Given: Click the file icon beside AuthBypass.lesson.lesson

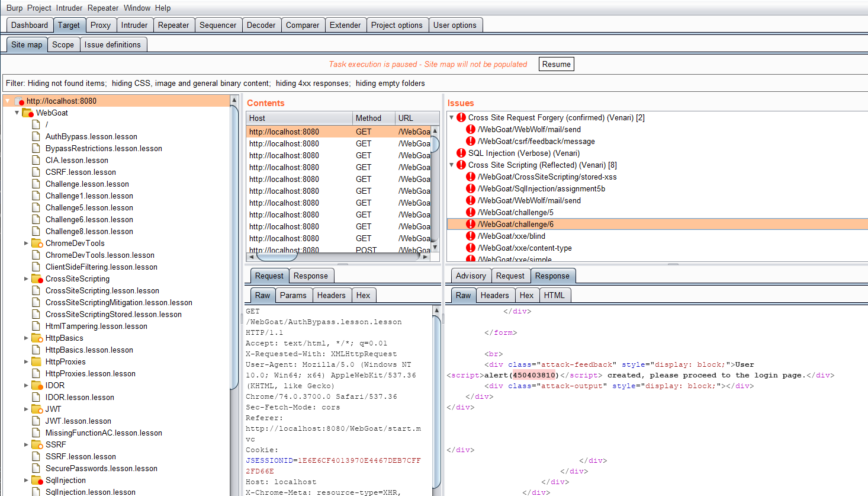Looking at the screenshot, I should [36, 136].
